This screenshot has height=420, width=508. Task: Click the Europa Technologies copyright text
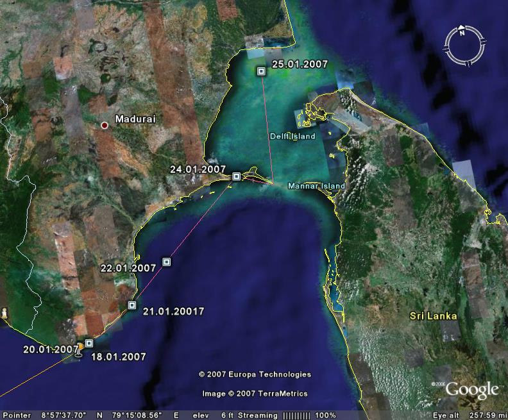click(x=255, y=374)
